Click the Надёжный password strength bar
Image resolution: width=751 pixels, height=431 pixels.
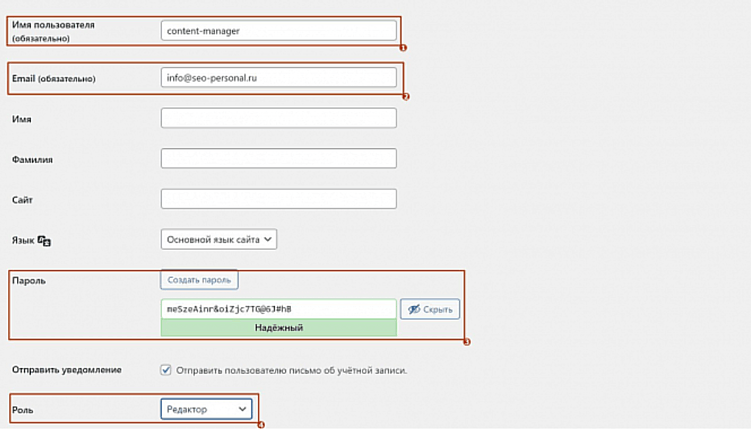coord(278,327)
